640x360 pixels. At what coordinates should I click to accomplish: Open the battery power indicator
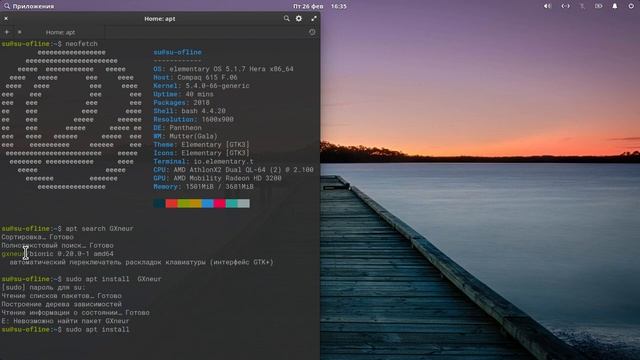pyautogui.click(x=598, y=6)
